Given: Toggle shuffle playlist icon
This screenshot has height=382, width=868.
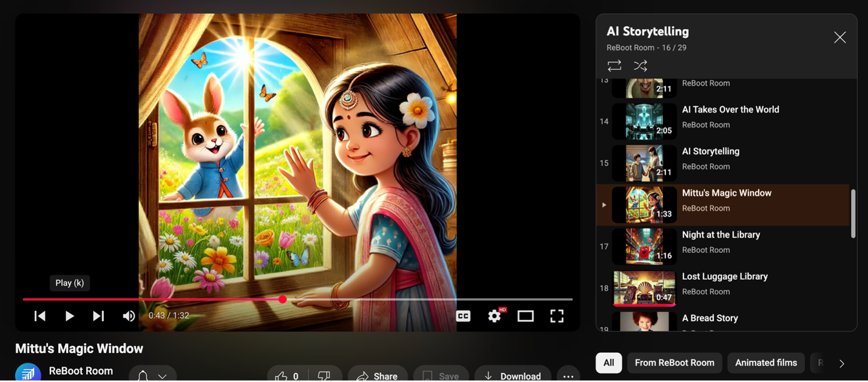Looking at the screenshot, I should click(640, 66).
